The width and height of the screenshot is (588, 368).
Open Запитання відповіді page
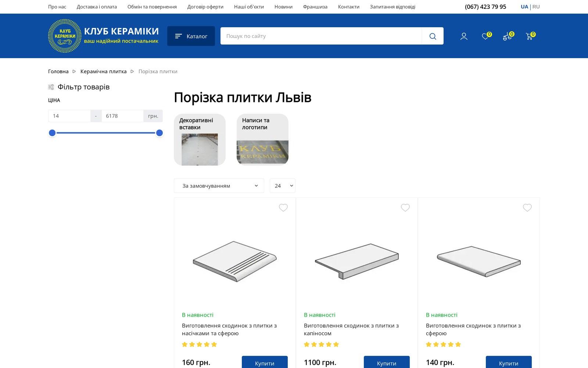392,7
